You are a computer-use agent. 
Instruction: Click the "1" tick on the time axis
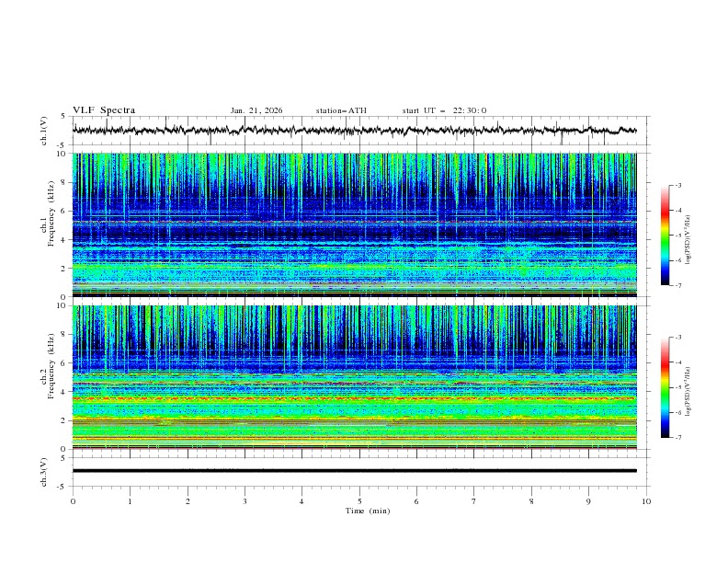point(130,501)
